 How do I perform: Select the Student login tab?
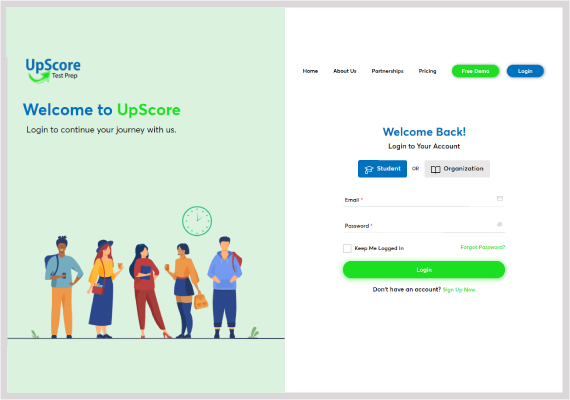(x=382, y=169)
